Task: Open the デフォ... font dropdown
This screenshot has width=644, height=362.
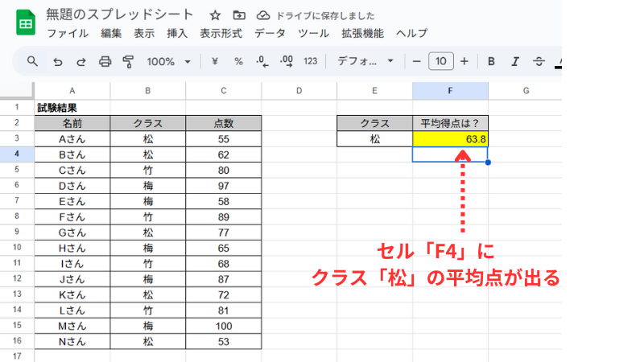Action: point(365,62)
